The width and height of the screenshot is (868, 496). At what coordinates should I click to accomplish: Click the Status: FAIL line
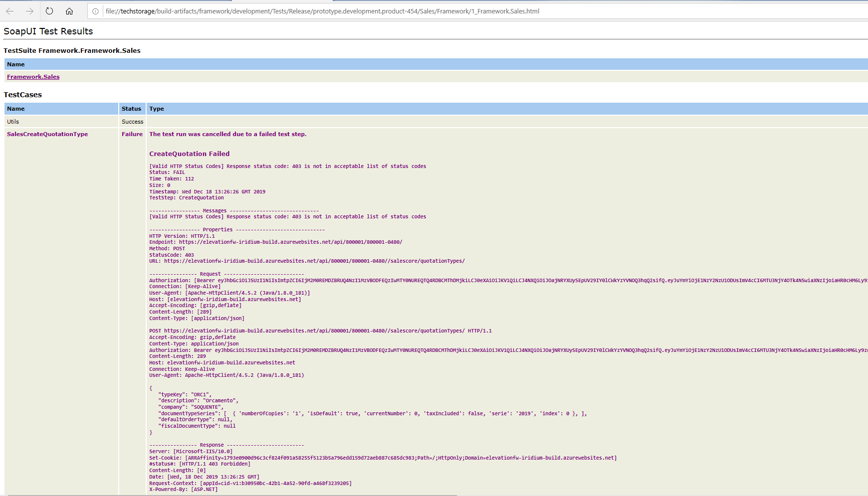pyautogui.click(x=167, y=172)
